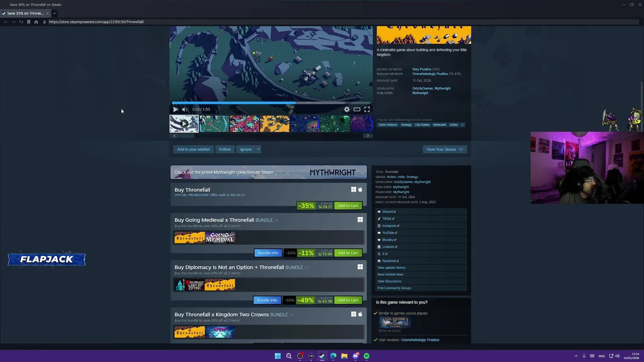644x362 pixels.
Task: Mute the trailer volume speaker icon
Action: click(x=185, y=109)
